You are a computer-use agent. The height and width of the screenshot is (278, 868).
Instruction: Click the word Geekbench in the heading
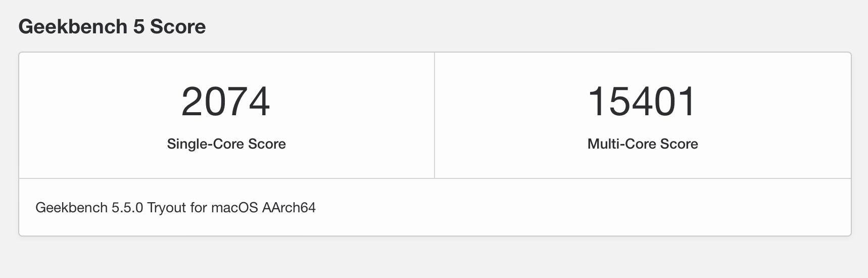73,27
